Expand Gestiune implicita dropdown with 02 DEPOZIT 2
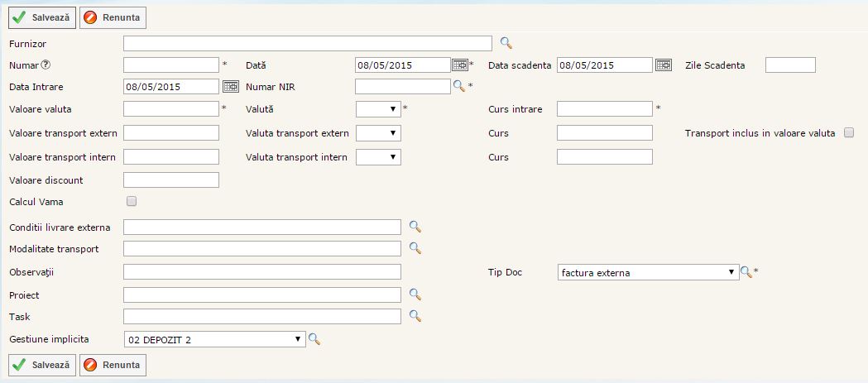This screenshot has width=868, height=383. click(214, 339)
